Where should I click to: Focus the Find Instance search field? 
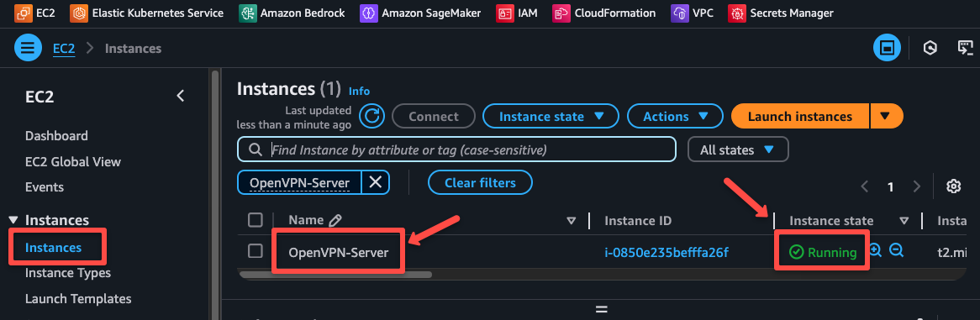click(x=457, y=150)
